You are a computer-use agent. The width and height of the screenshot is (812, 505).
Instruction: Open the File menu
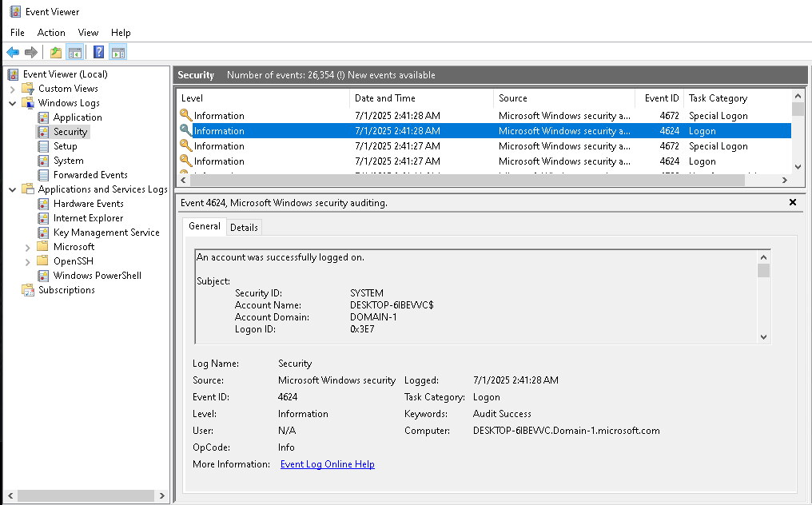pos(17,33)
